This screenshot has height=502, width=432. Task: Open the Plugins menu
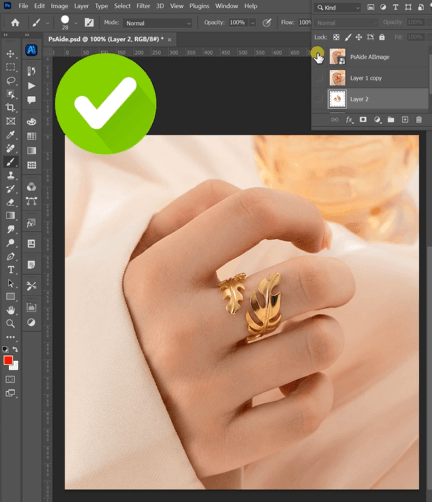pyautogui.click(x=199, y=6)
